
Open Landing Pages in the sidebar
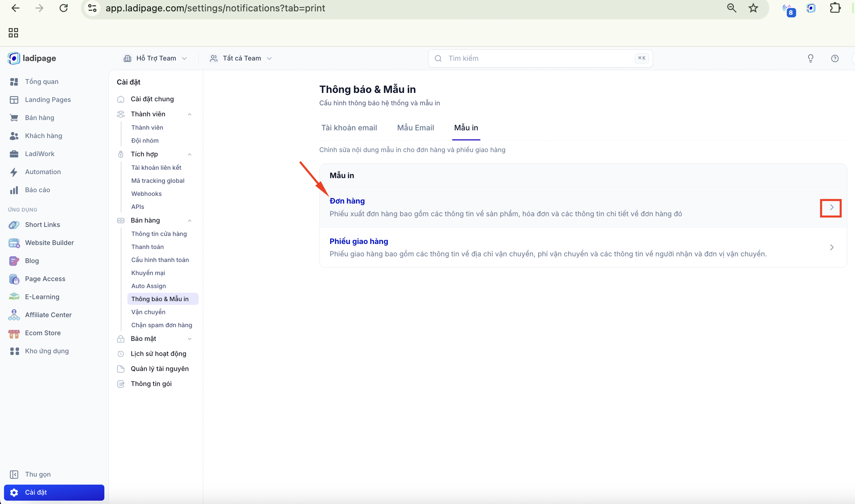[x=48, y=100]
